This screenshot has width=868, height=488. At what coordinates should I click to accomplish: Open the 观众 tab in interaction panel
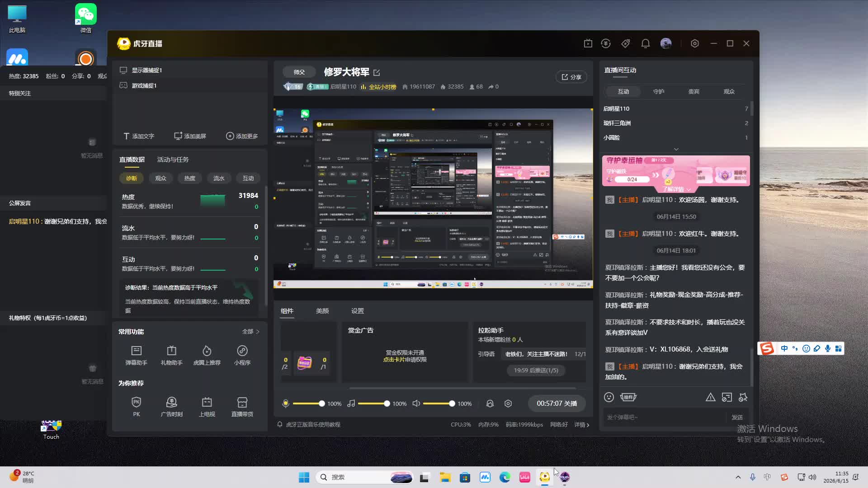tap(729, 92)
